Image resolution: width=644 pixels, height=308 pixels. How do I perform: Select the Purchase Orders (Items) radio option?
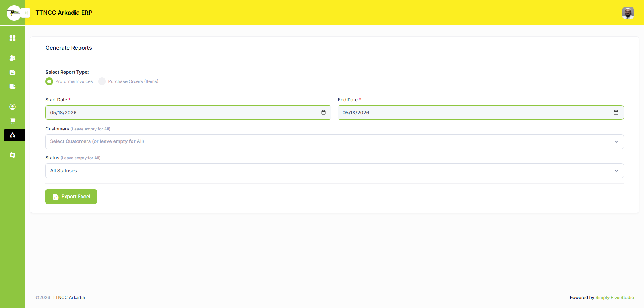pyautogui.click(x=102, y=81)
